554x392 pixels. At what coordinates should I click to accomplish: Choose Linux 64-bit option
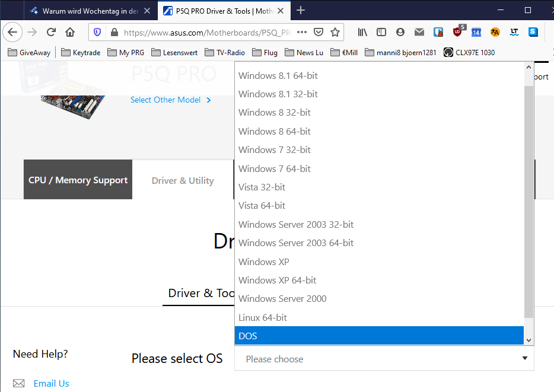point(379,317)
